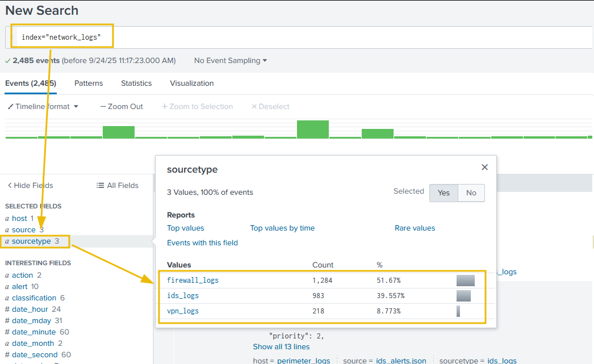
Task: Collapse sidebar with Hide Fields
Action: (30, 186)
